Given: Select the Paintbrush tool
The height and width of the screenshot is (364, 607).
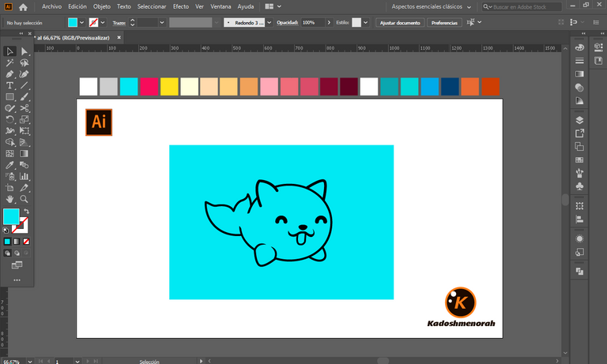Looking at the screenshot, I should pos(24,96).
